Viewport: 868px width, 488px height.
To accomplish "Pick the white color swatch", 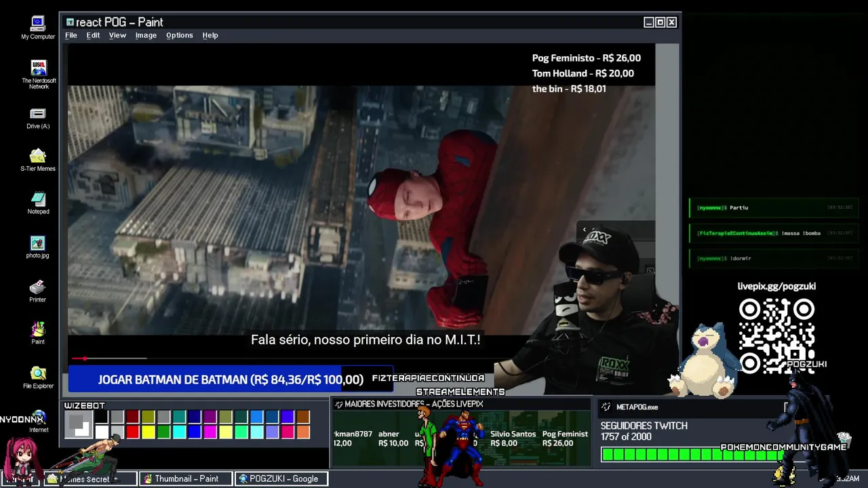I will coord(101,432).
